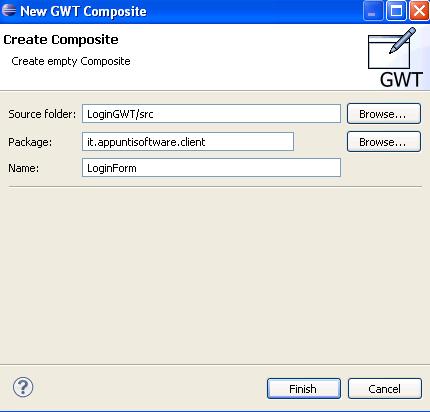Click the 'Source folder:' label
Viewport: 430px width, 412px height.
click(42, 114)
